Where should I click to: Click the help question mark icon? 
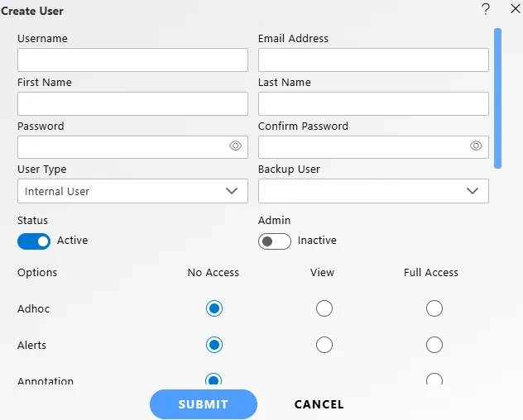[x=486, y=9]
